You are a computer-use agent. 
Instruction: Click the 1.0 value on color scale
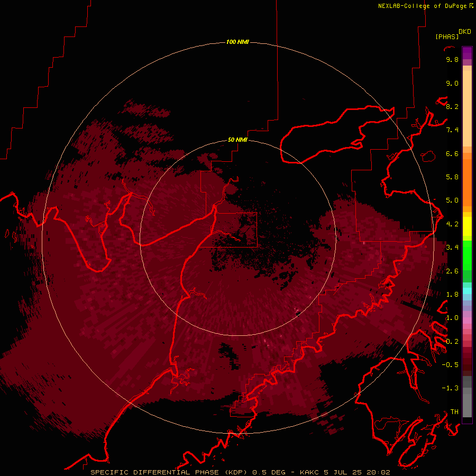click(x=452, y=318)
